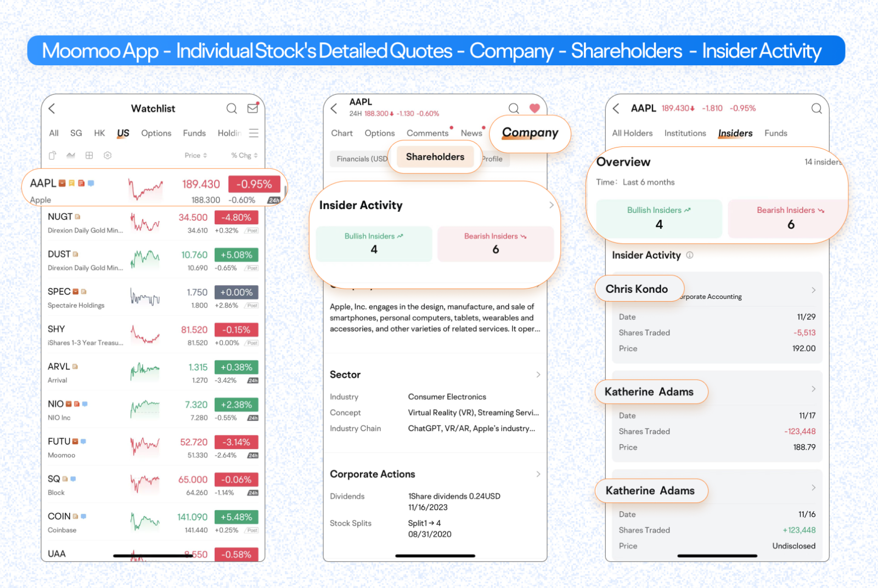
Task: Open the hexagon settings icon in Watchlist
Action: coord(108,155)
